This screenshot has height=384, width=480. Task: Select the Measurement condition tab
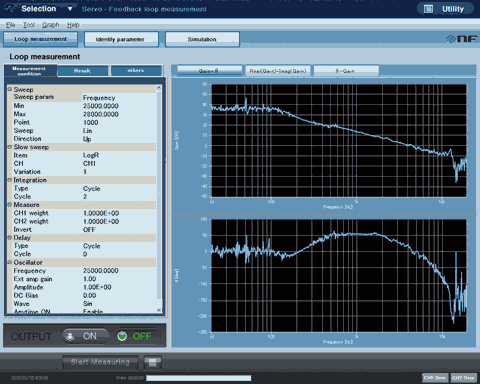(x=29, y=71)
